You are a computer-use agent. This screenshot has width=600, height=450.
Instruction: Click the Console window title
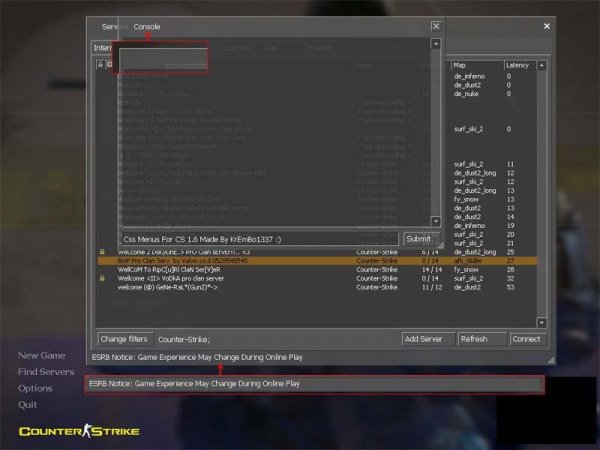click(147, 27)
